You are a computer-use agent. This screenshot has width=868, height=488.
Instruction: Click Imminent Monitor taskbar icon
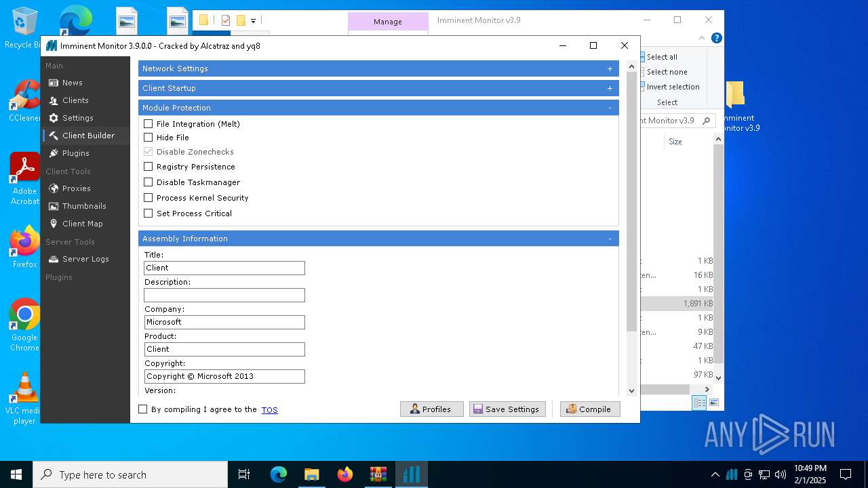point(412,474)
